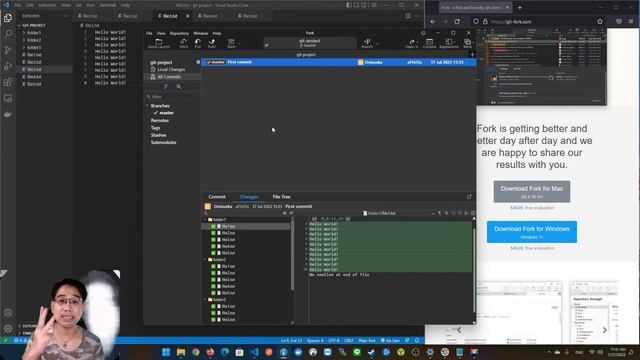
Task: Open Quick Launch in Fork toolbar
Action: click(158, 43)
